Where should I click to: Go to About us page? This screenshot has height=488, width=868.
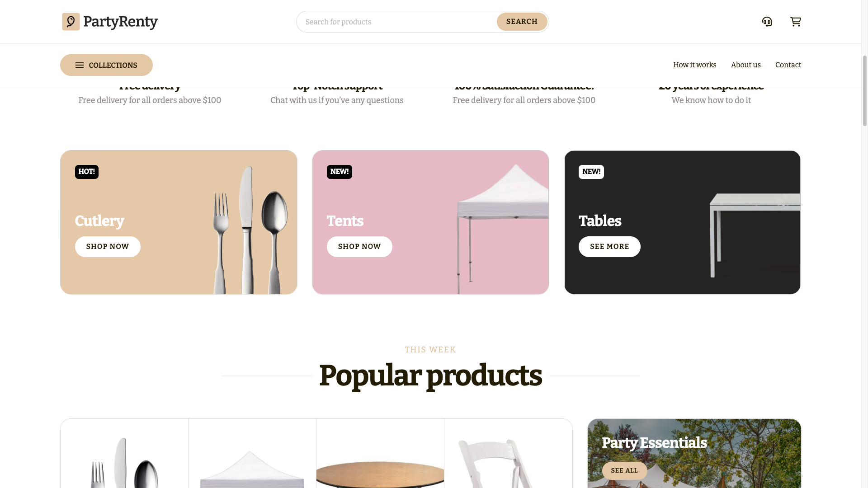point(746,65)
